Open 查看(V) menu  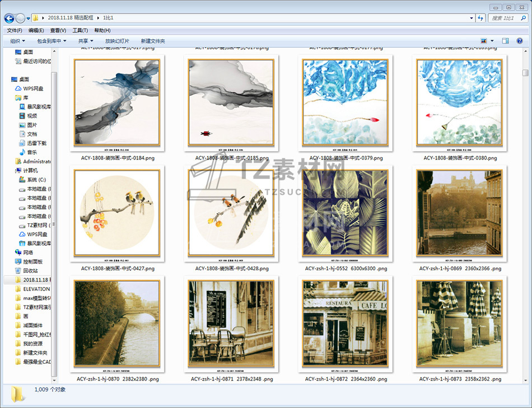point(58,31)
